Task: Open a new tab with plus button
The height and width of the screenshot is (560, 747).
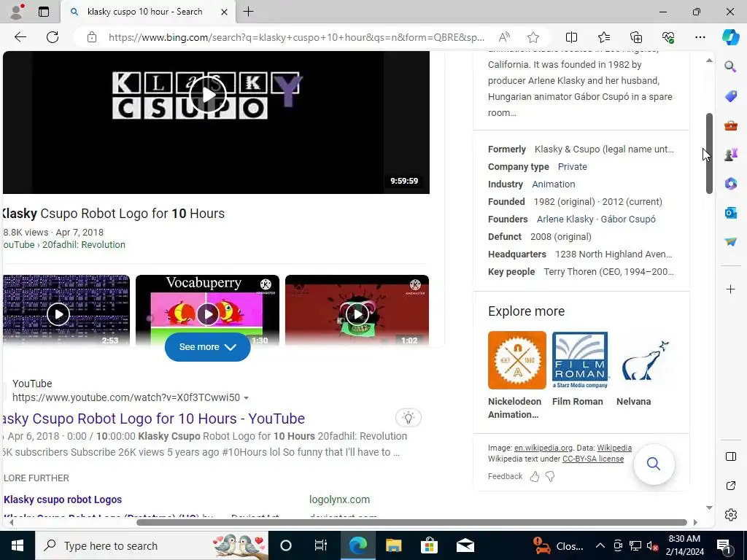Action: (x=248, y=12)
